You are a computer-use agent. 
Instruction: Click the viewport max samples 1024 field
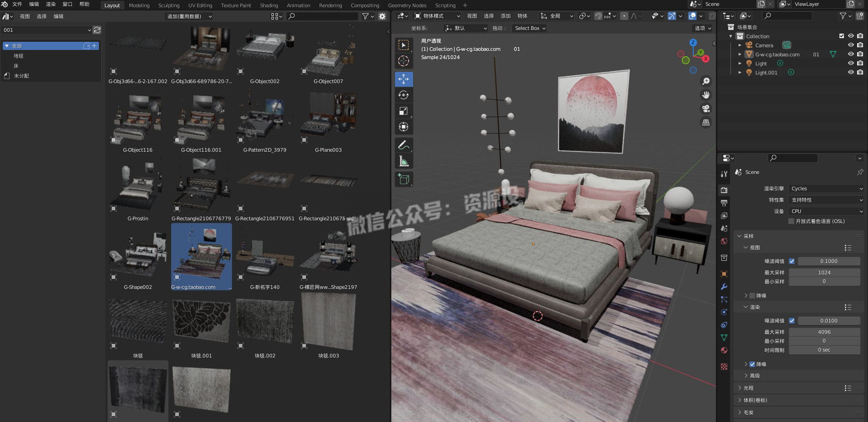point(824,273)
